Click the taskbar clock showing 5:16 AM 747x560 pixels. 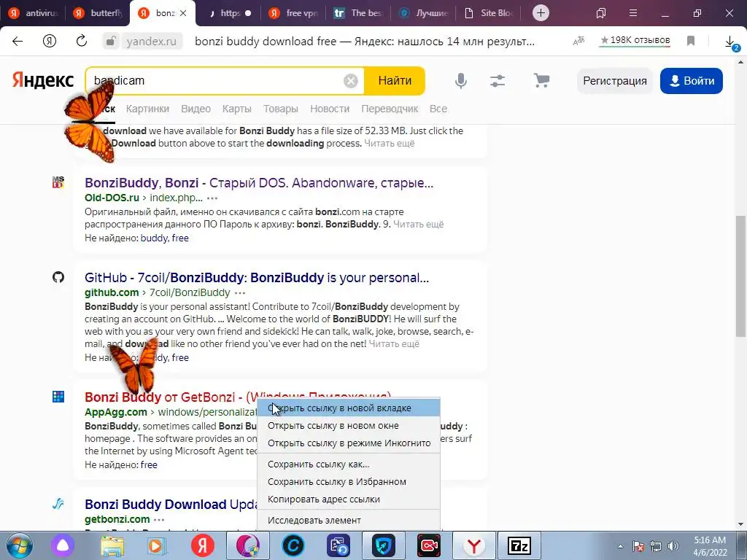pyautogui.click(x=711, y=546)
